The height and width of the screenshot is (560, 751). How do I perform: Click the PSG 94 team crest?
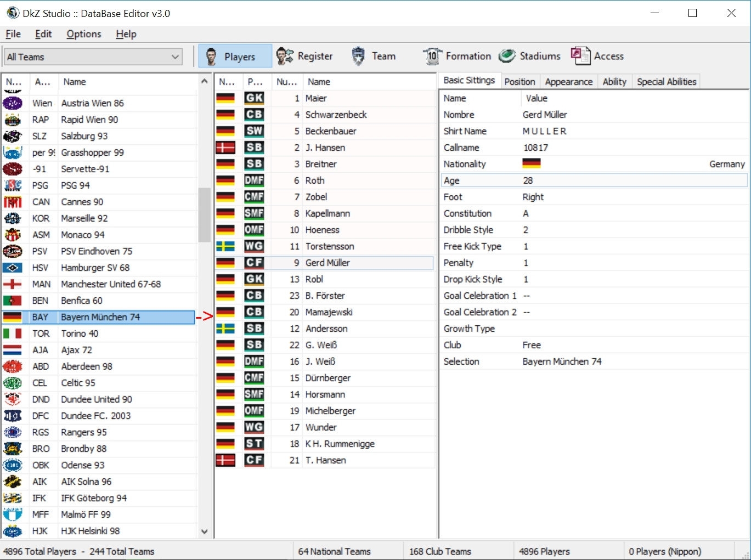pos(13,185)
